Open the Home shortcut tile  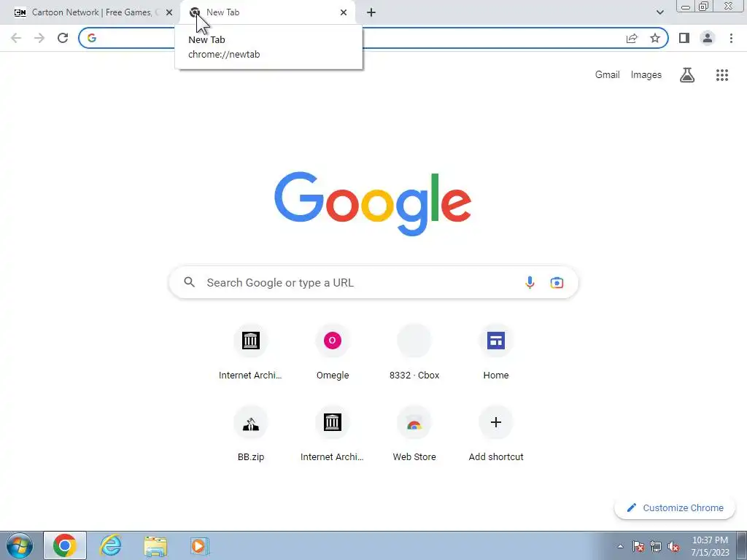click(496, 352)
